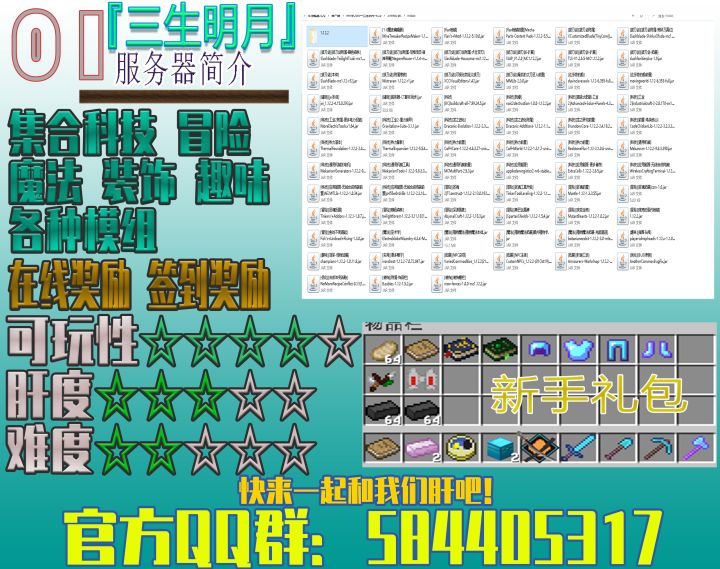This screenshot has width=720, height=569.
Task: Select the MekanismTools jar file
Action: [399, 171]
